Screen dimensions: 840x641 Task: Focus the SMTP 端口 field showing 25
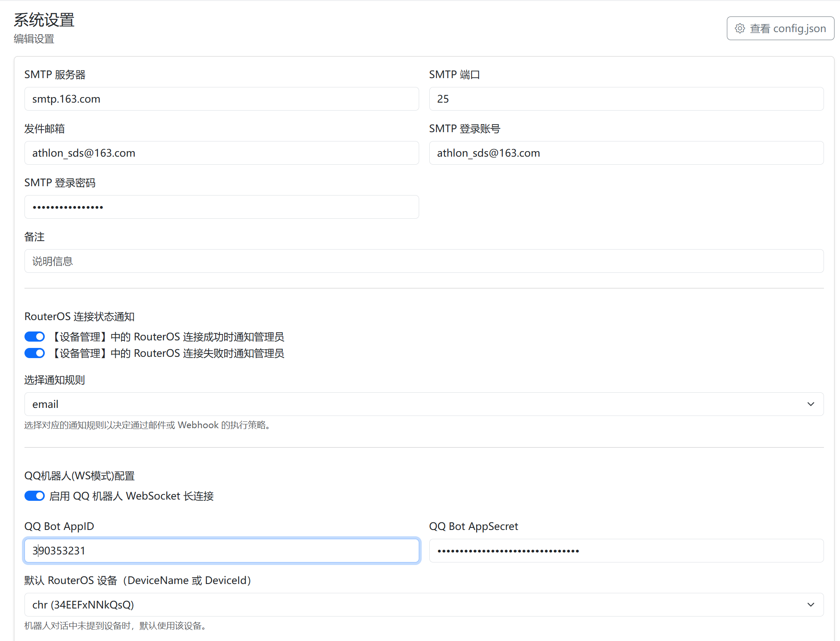[x=626, y=99]
